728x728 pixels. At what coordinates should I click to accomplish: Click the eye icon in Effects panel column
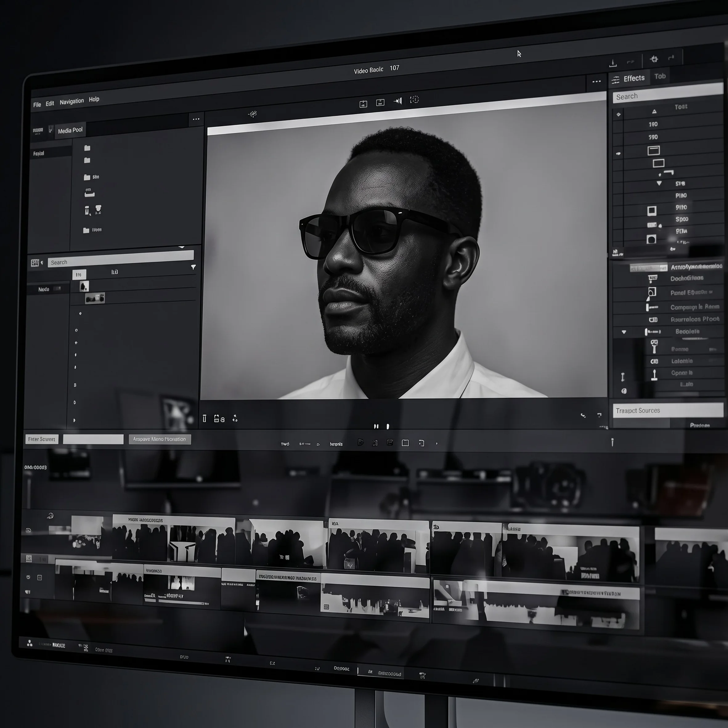click(618, 153)
